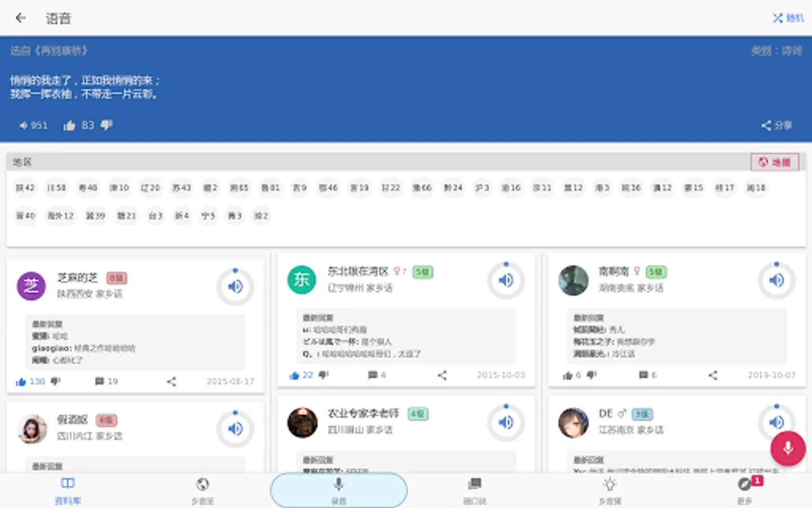Open the 南啊南 user avatar

click(x=573, y=280)
